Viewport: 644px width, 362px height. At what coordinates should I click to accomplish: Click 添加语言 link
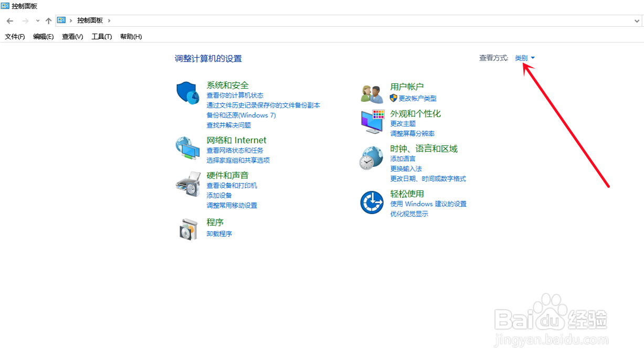point(403,159)
